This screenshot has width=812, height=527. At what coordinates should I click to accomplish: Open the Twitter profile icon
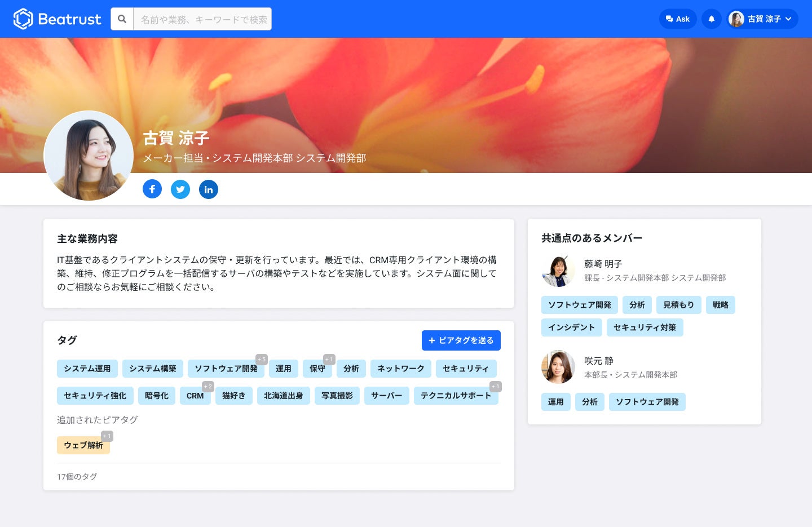(180, 189)
